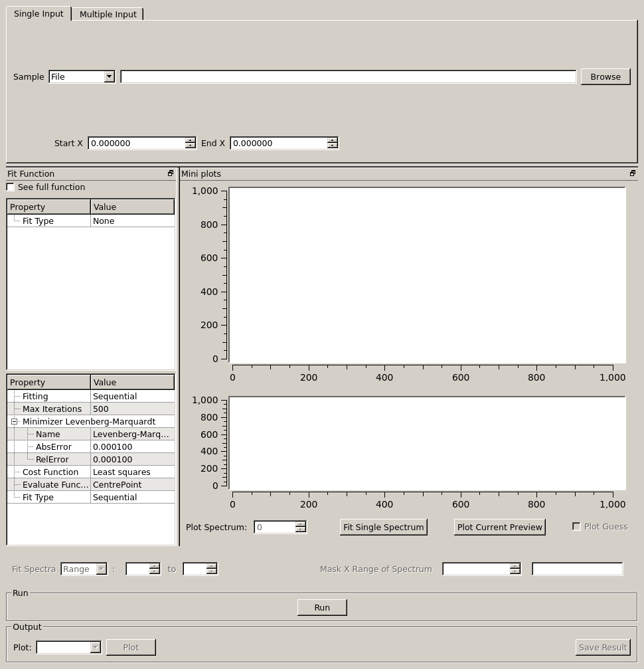Switch to the Multiple Input tab
Viewport: 644px width, 669px height.
[108, 14]
